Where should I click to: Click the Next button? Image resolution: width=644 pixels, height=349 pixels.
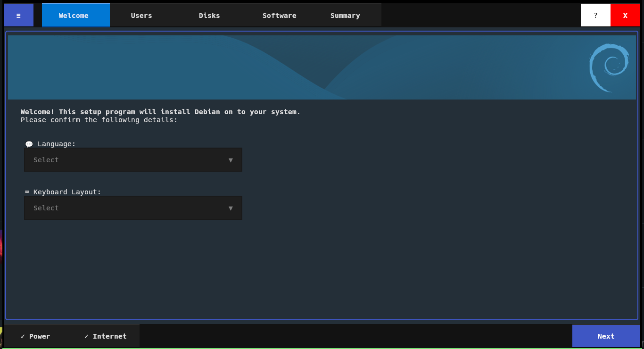[x=606, y=336]
